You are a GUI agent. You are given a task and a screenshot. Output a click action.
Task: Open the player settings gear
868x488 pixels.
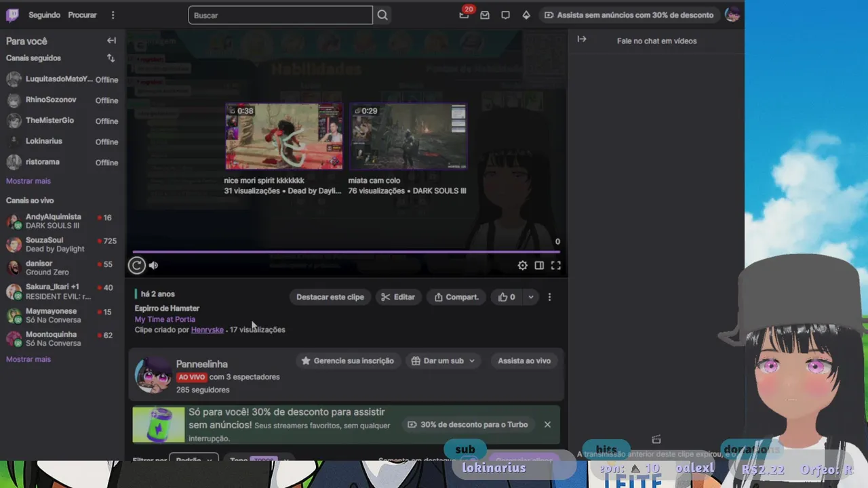coord(523,266)
